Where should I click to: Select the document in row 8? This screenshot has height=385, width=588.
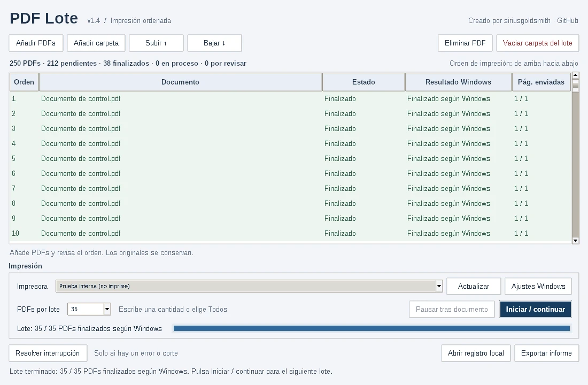[290, 203]
